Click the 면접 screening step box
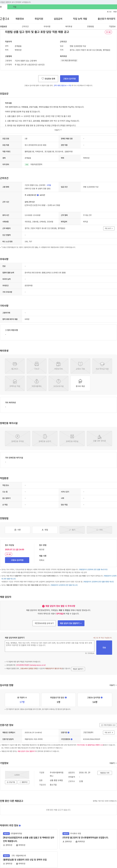 (x=45, y=530)
